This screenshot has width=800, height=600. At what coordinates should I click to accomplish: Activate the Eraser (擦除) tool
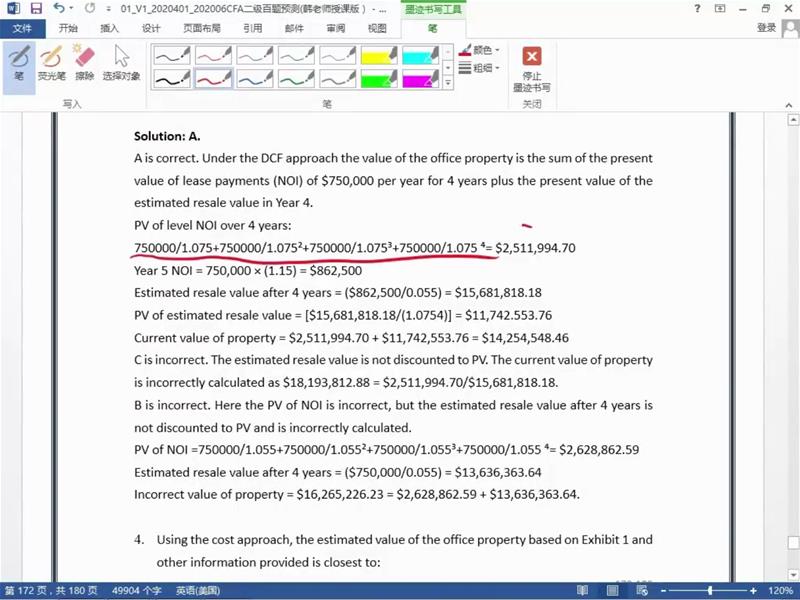(85, 62)
